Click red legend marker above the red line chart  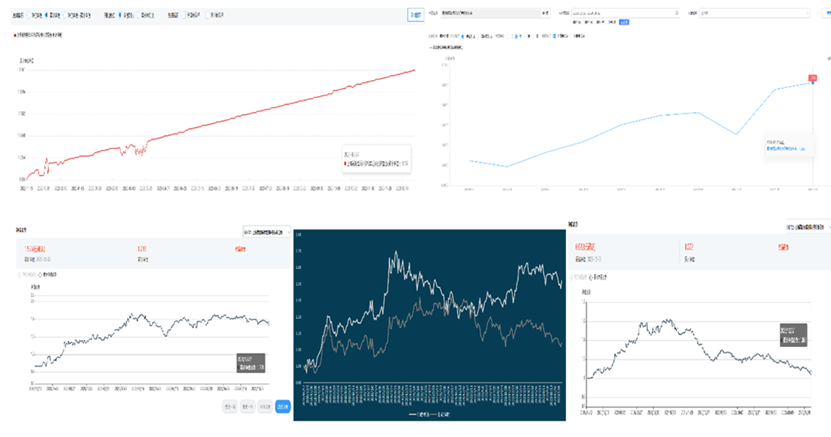(x=16, y=35)
